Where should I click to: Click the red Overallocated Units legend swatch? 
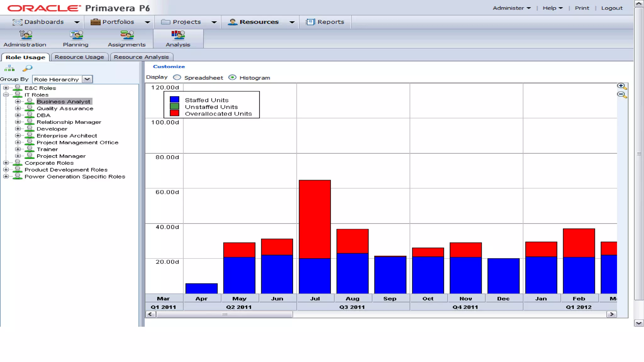(x=175, y=113)
